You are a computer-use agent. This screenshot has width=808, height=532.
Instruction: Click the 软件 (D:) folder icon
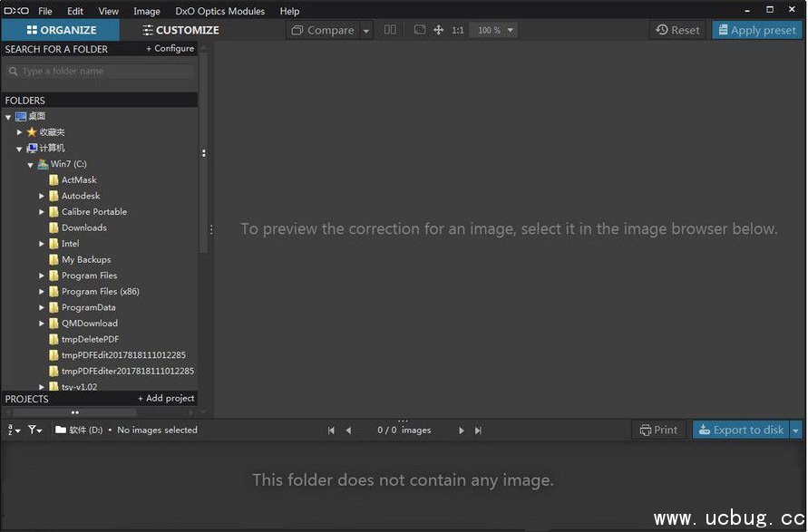coord(61,430)
